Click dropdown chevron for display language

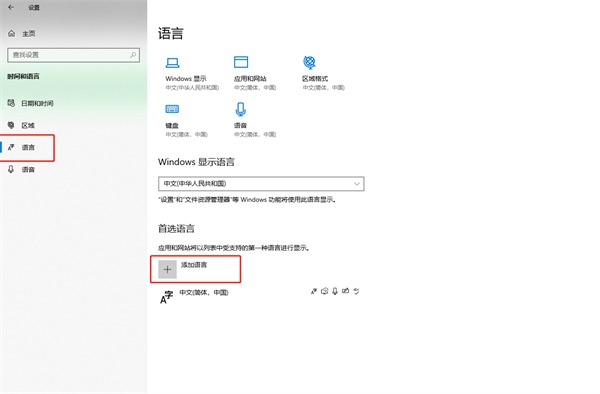point(357,184)
